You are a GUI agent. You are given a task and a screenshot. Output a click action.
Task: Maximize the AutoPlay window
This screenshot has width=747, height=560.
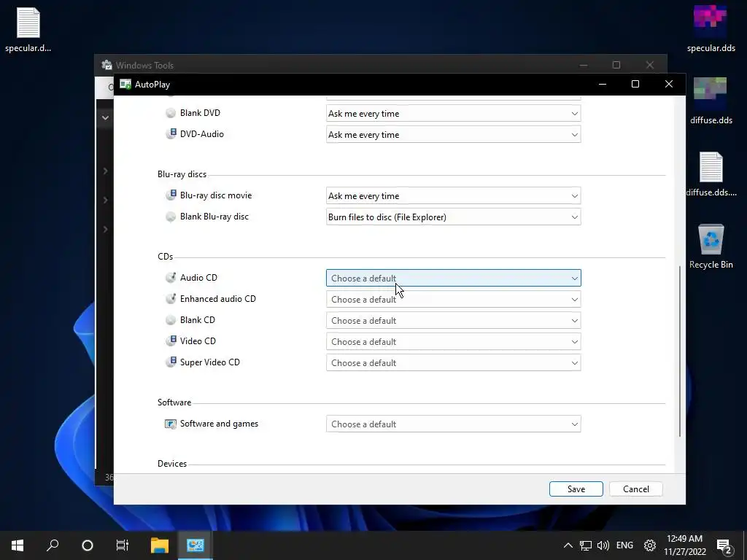pyautogui.click(x=635, y=85)
